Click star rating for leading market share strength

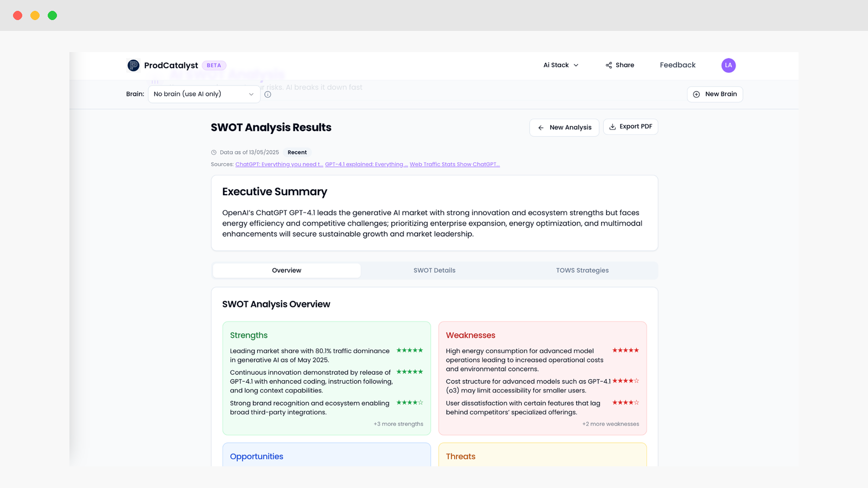(x=410, y=350)
